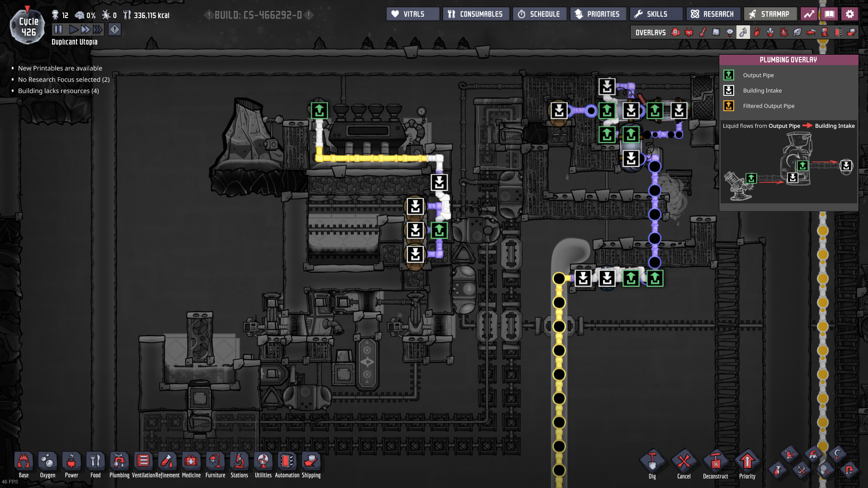This screenshot has width=868, height=488.
Task: Toggle the Power overlay plug icon
Action: tap(689, 32)
